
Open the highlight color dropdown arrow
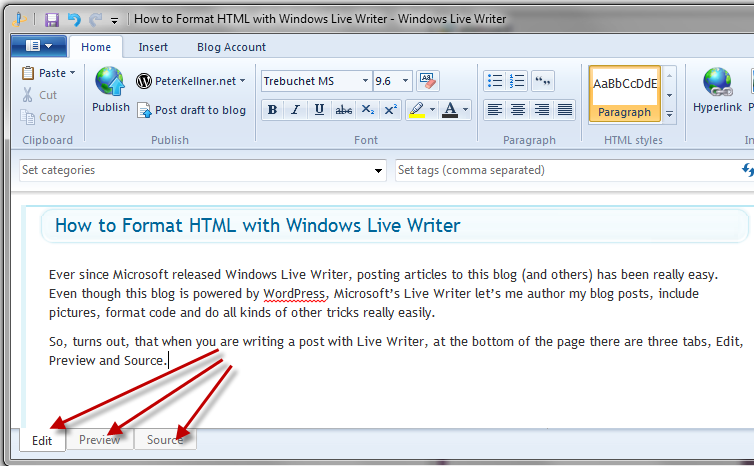[x=432, y=110]
